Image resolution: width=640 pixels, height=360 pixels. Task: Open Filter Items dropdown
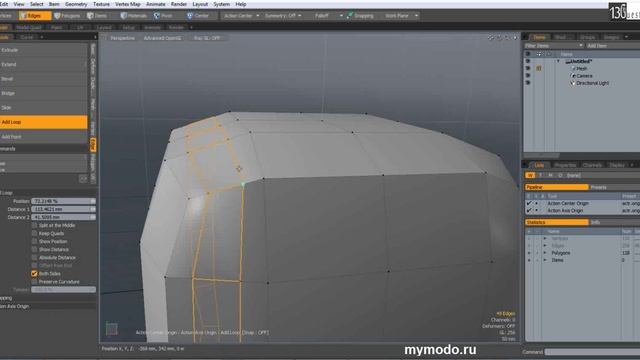(553, 46)
